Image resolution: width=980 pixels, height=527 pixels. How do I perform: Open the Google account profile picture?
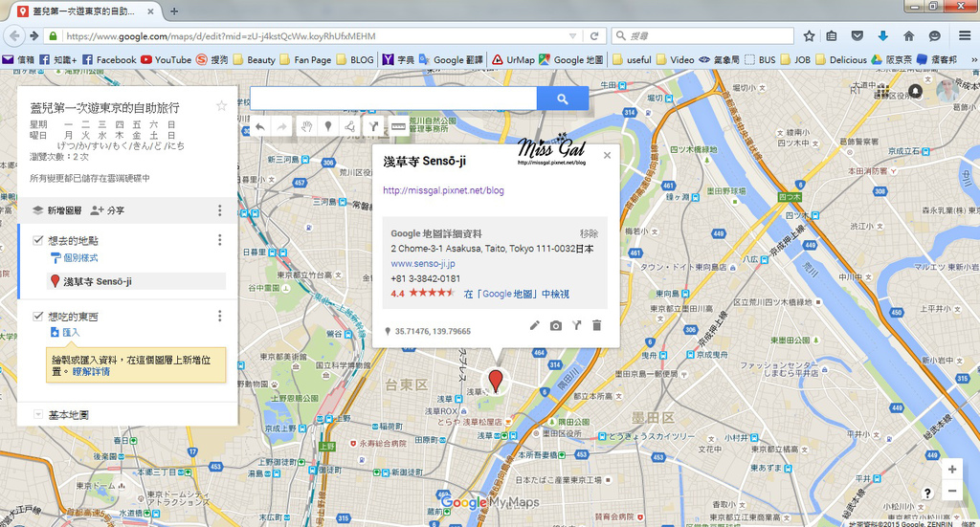947,91
